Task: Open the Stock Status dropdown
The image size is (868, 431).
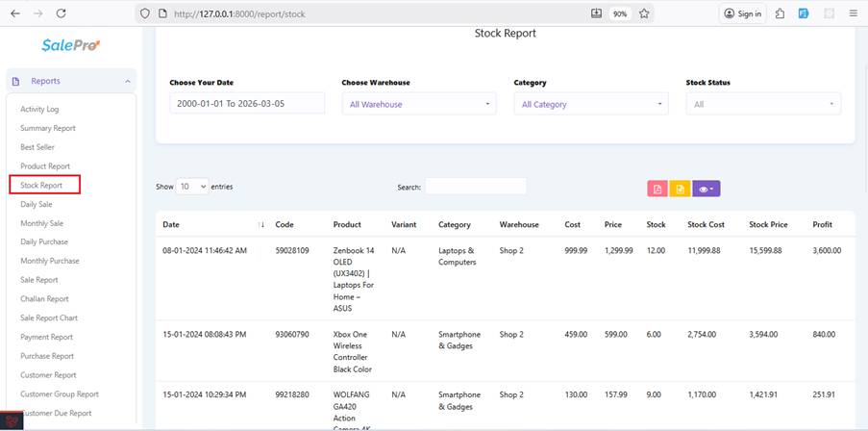Action: point(762,104)
